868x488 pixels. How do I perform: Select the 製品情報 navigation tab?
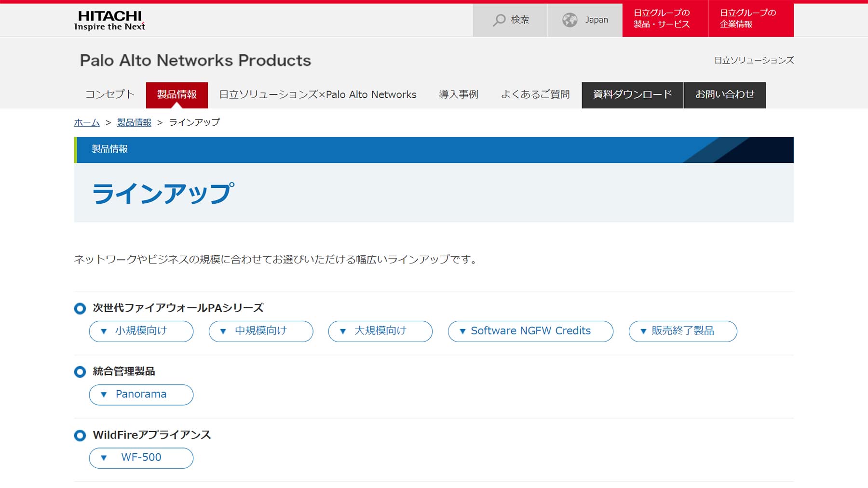[x=177, y=95]
